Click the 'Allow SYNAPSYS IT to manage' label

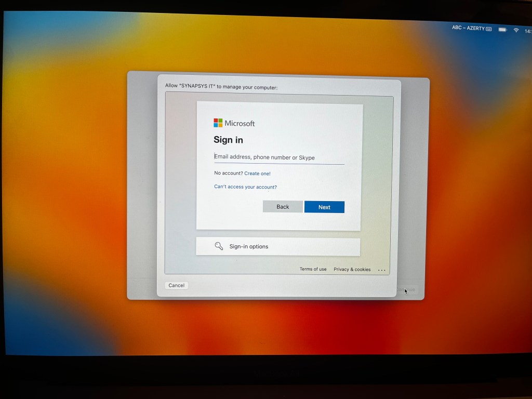pos(221,87)
